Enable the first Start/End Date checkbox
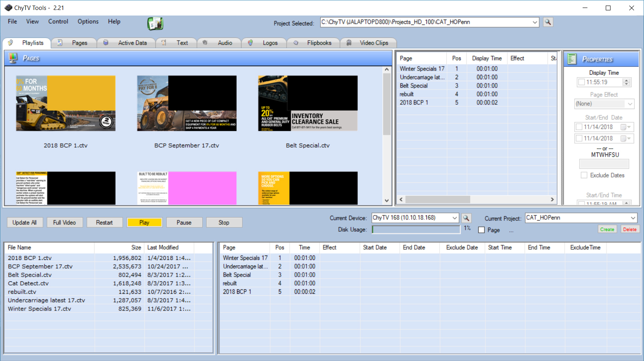 [579, 127]
